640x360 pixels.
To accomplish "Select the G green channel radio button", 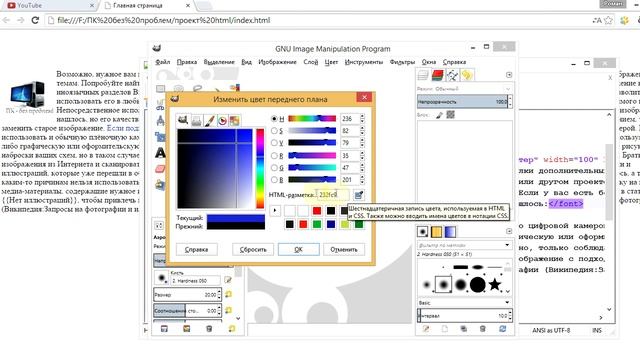I will tap(274, 167).
